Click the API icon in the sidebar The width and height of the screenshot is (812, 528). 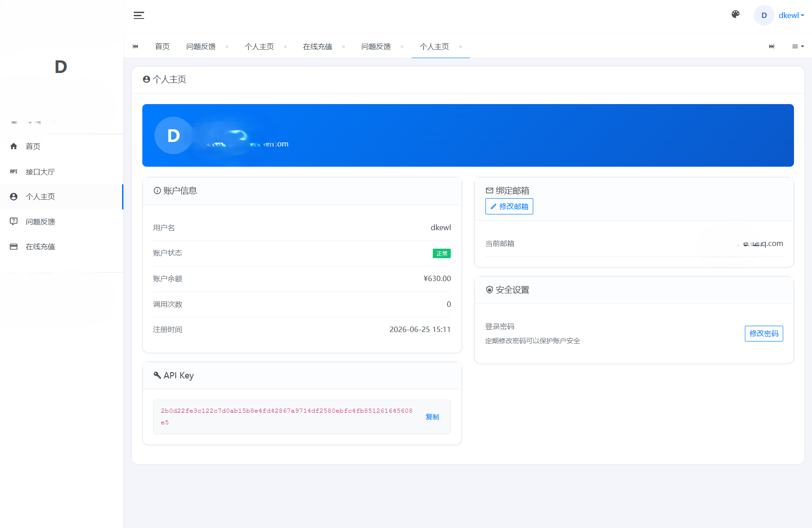tap(14, 172)
